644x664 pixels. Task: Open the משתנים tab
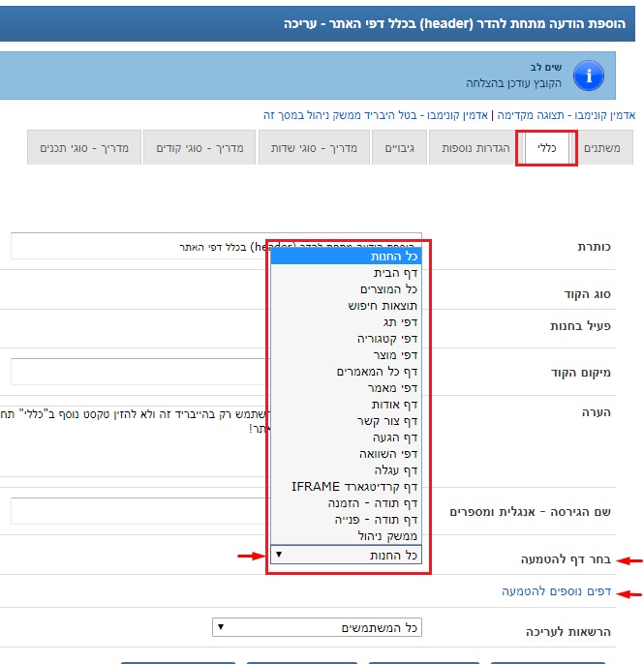pos(601,148)
